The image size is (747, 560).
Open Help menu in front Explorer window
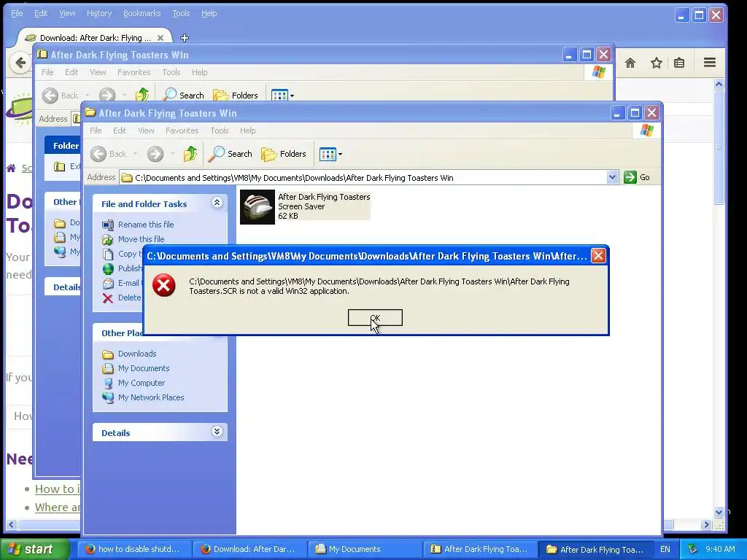247,131
